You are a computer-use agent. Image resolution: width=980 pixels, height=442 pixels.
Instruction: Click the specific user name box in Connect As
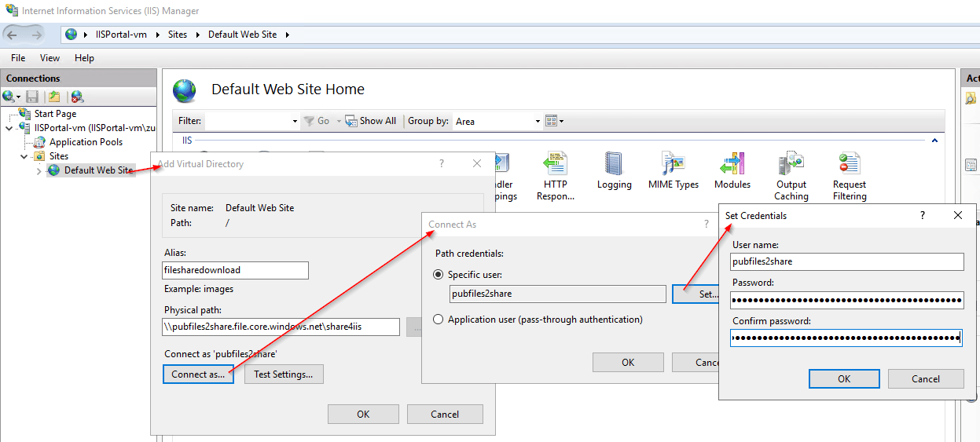coord(557,294)
